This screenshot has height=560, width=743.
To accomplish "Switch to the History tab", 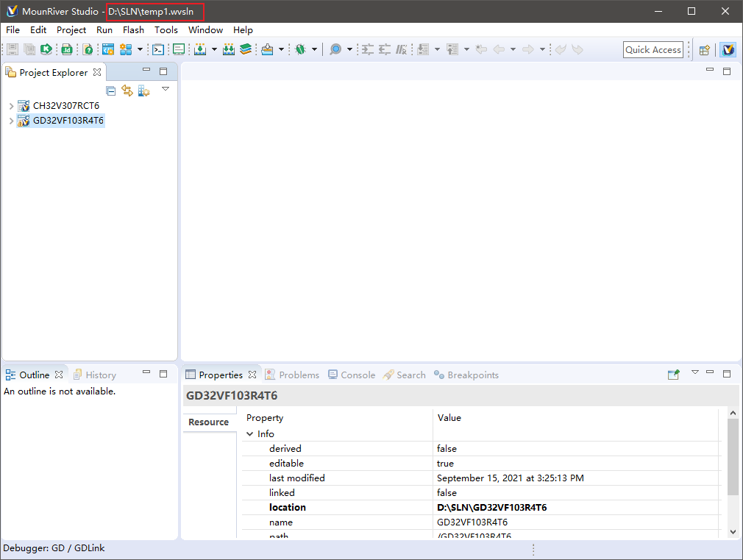I will coord(95,375).
